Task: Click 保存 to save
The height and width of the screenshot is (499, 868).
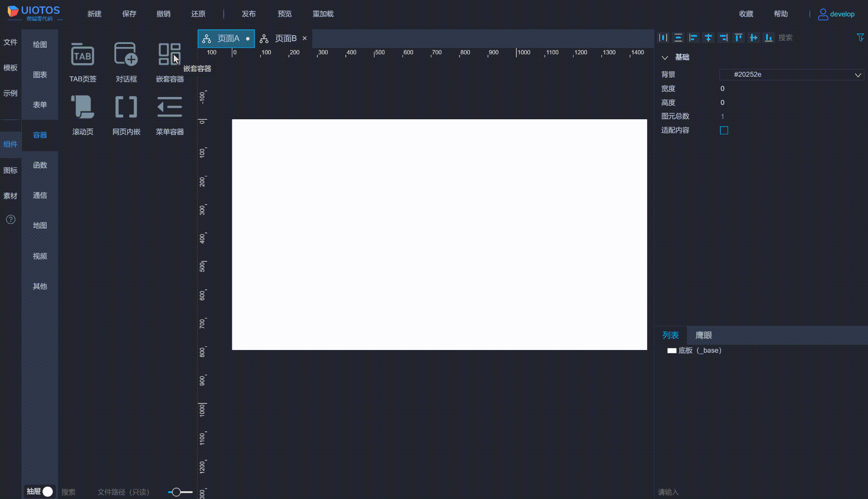Action: click(x=129, y=14)
